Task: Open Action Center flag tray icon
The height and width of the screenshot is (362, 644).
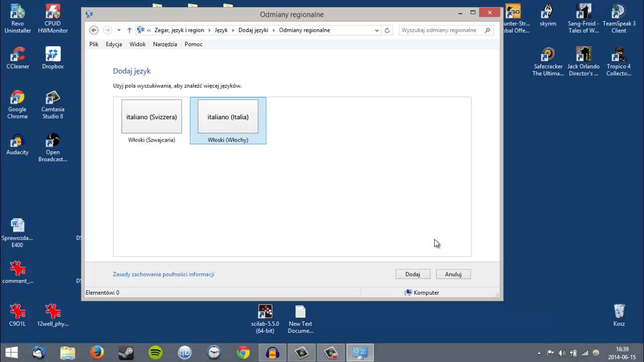Action: [550, 353]
